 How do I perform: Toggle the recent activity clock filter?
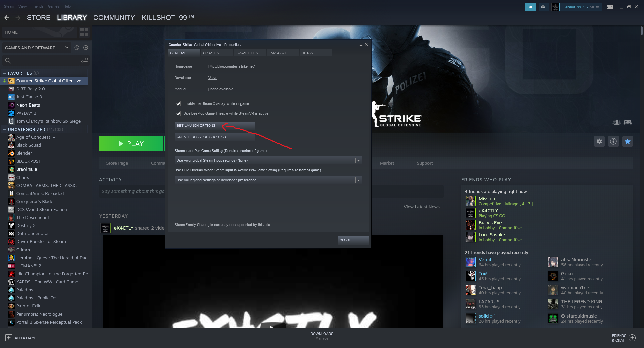[77, 48]
